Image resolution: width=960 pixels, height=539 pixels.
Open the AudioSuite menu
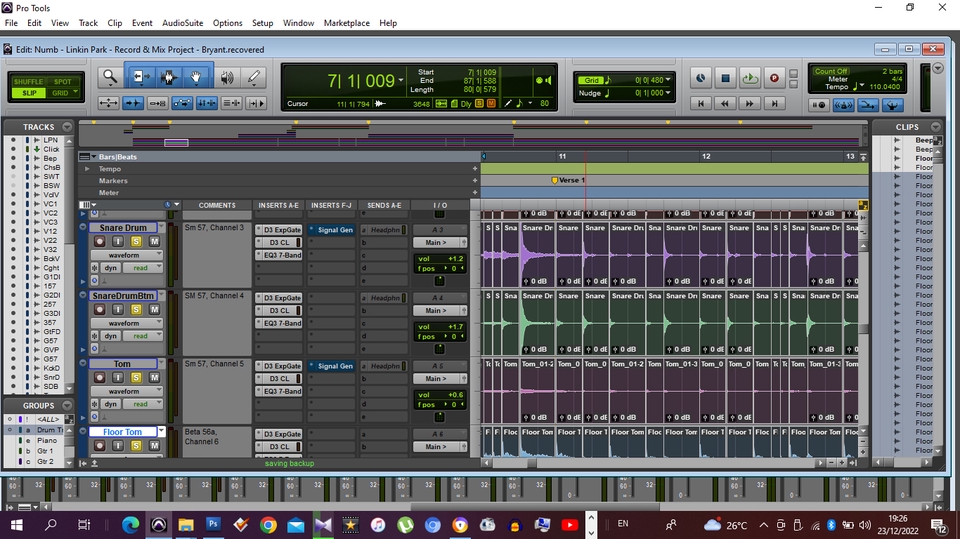[182, 23]
